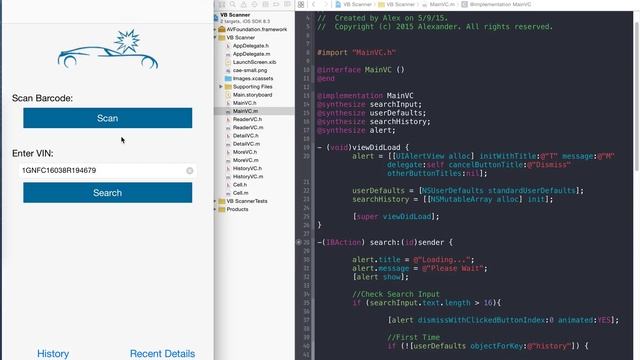640x360 pixels.
Task: Select VB Scanner folder in jump bar
Action: pos(397,4)
